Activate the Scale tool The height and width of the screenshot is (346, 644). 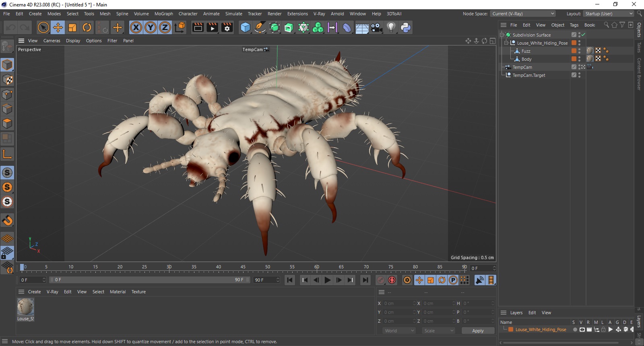tap(72, 27)
